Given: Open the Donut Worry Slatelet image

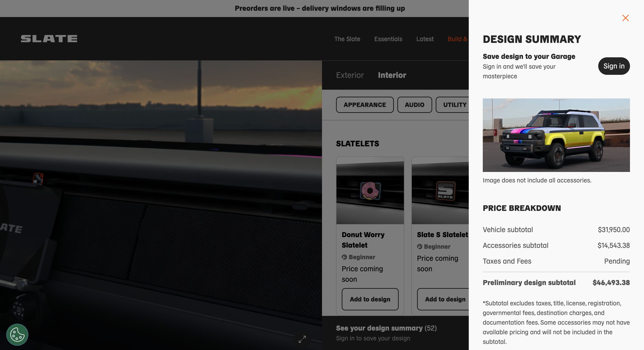Looking at the screenshot, I should tap(370, 191).
